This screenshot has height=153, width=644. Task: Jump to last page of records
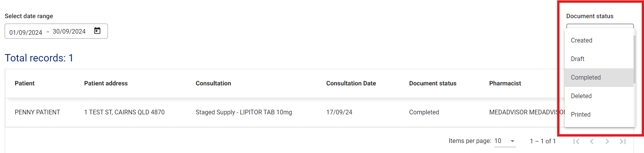pyautogui.click(x=623, y=141)
